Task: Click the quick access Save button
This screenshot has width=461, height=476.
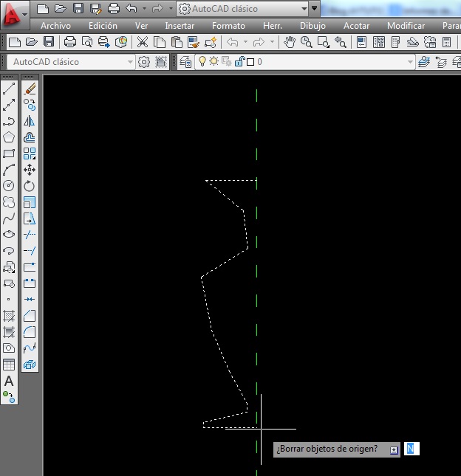Action: coord(78,9)
